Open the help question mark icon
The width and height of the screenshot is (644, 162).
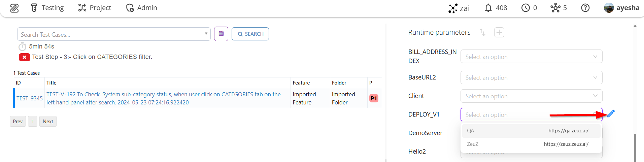585,8
